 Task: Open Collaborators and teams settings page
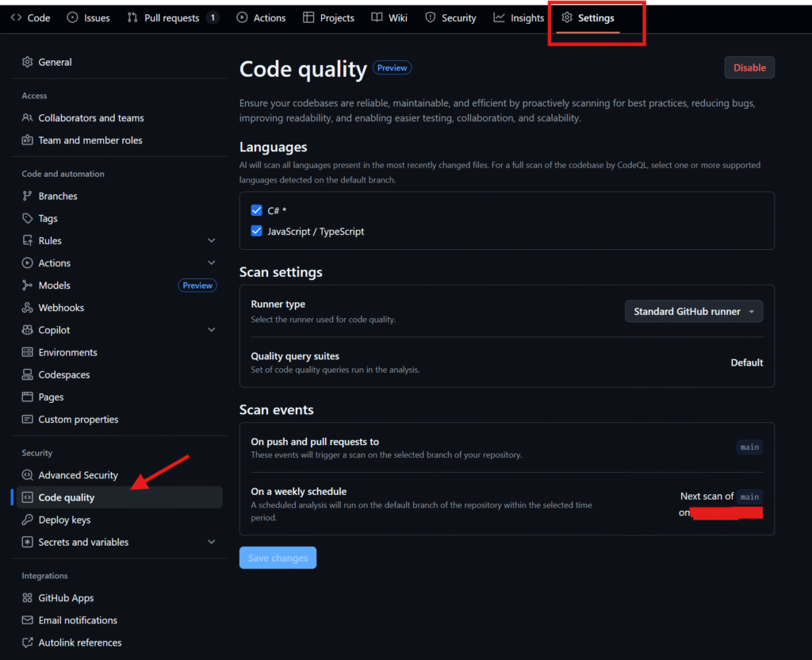tap(90, 118)
